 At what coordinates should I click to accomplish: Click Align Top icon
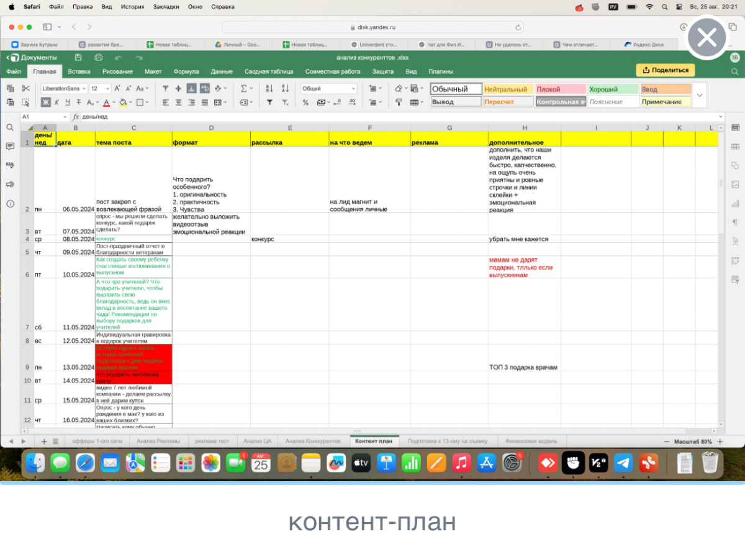click(165, 88)
